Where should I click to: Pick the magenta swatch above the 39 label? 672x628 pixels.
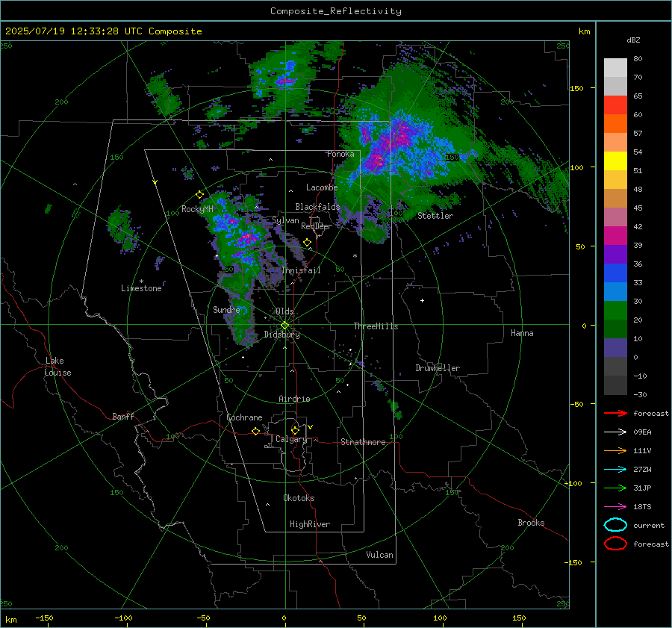point(615,236)
